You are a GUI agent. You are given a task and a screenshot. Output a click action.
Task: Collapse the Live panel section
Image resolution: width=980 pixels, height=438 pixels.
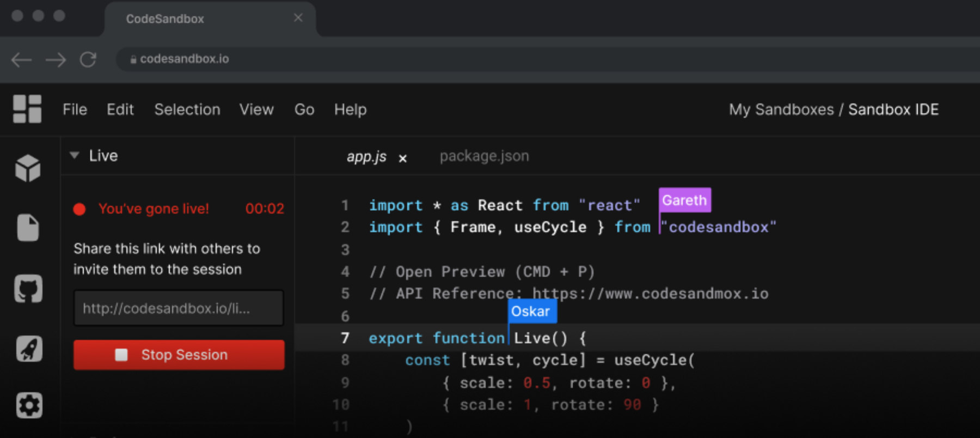tap(75, 155)
